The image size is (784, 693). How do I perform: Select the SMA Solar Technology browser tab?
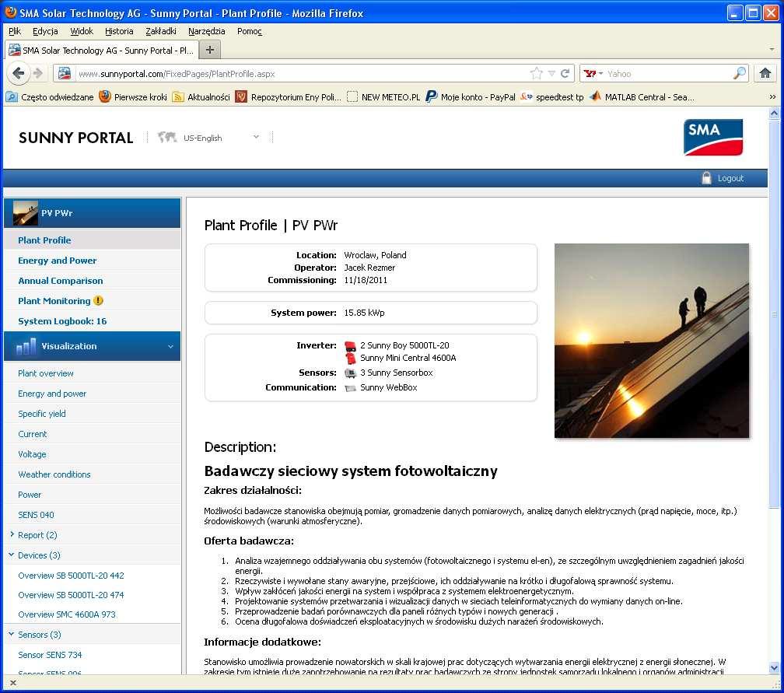coord(101,50)
